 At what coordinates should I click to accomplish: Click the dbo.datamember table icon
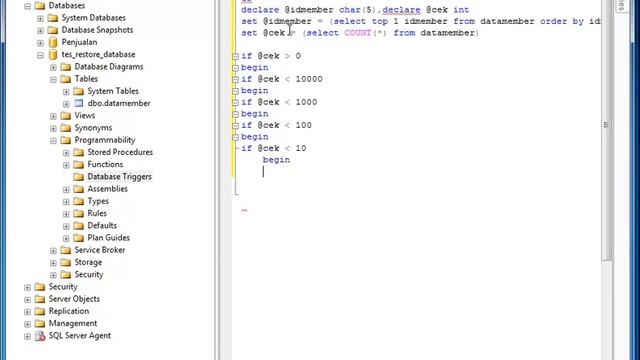point(79,103)
